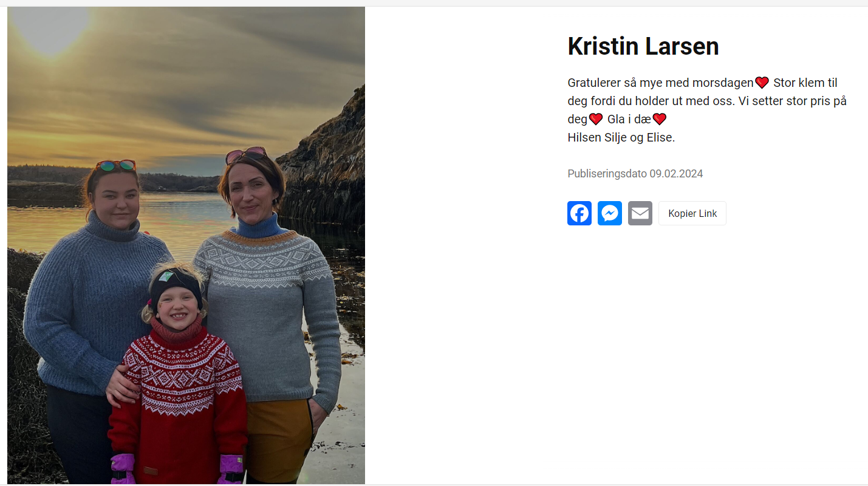
Task: Click the text "Vi setter stor pris på"
Action: coord(793,101)
